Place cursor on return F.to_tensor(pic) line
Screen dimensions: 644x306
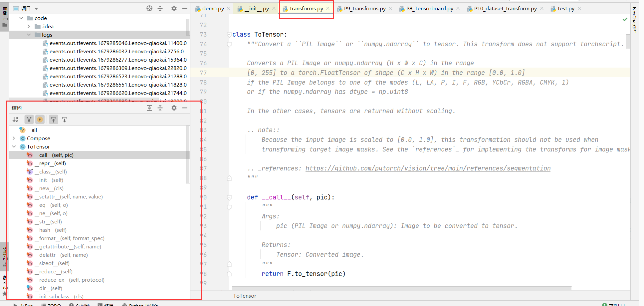coord(304,274)
